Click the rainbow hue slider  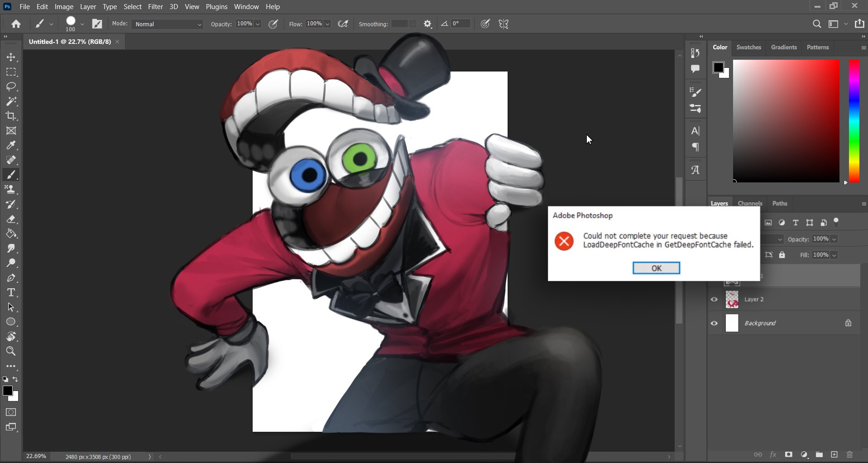pos(854,121)
